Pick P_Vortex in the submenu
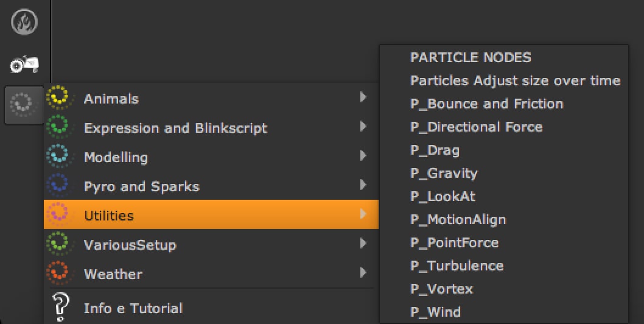 tap(441, 289)
